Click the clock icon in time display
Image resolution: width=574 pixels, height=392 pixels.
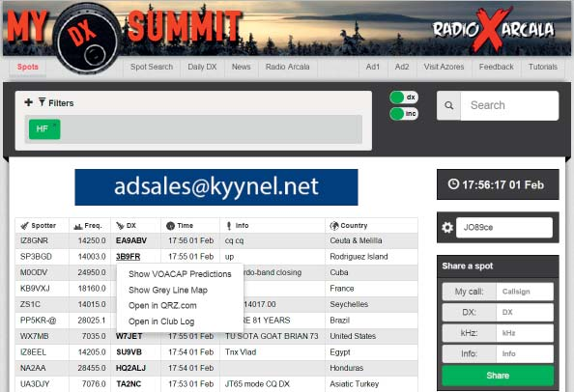pyautogui.click(x=453, y=184)
